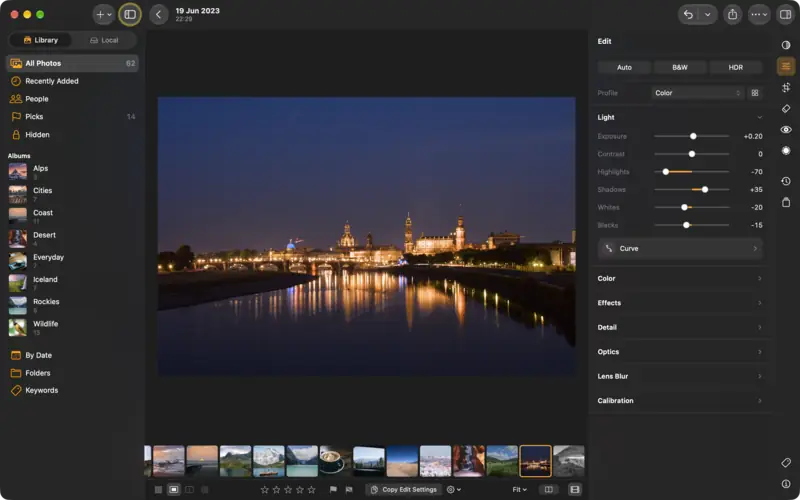Viewport: 800px width, 500px height.
Task: Browse profiles with the grid icon
Action: point(755,93)
